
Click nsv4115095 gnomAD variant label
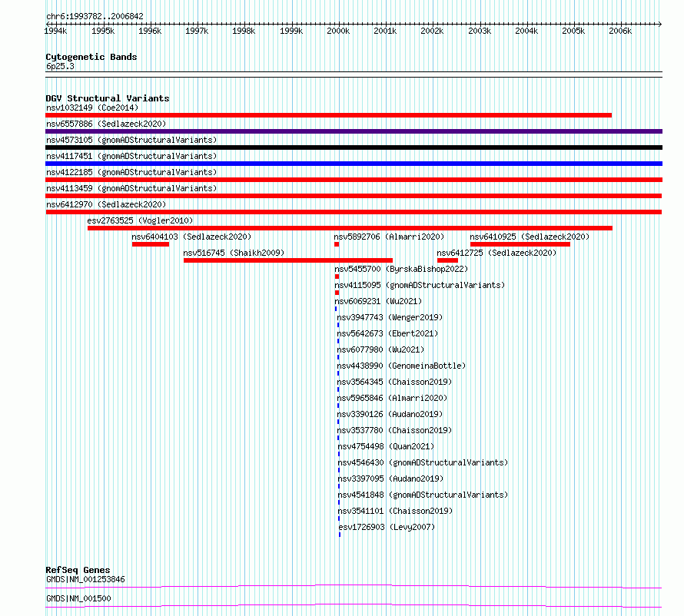click(420, 285)
